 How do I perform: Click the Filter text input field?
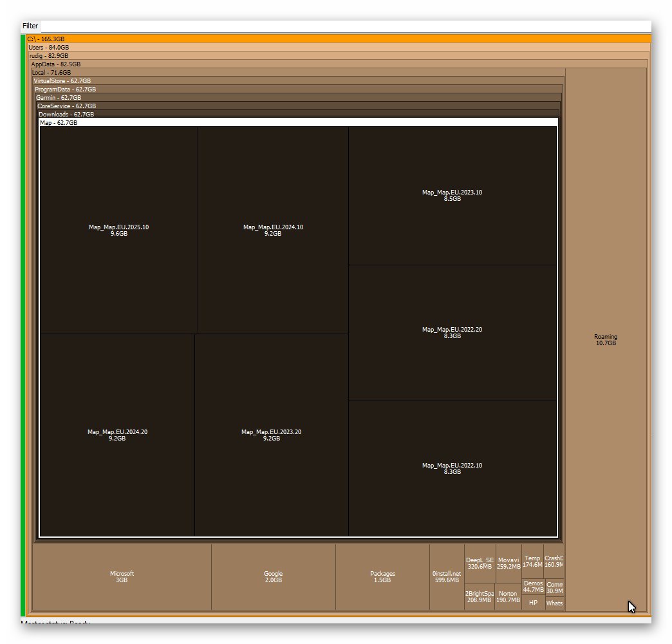coord(346,26)
